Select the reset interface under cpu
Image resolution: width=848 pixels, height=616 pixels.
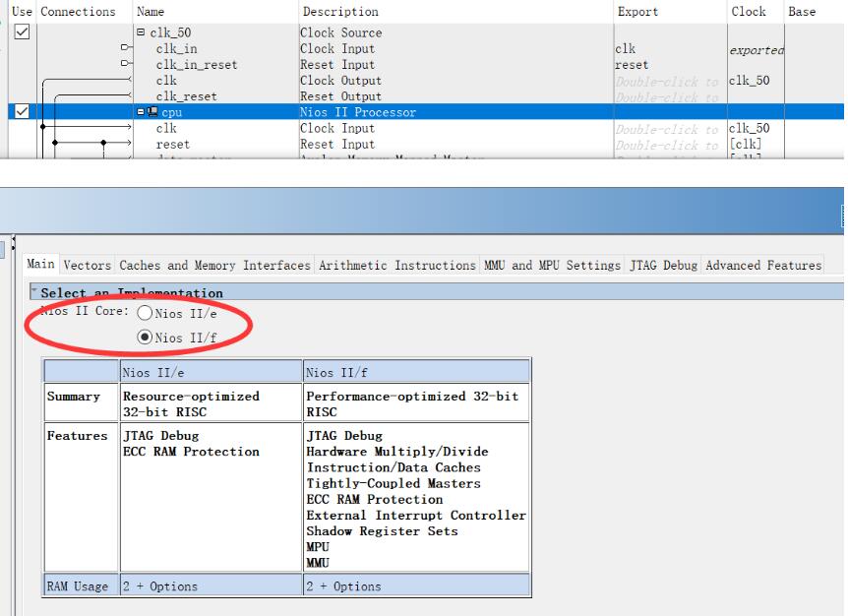click(172, 145)
